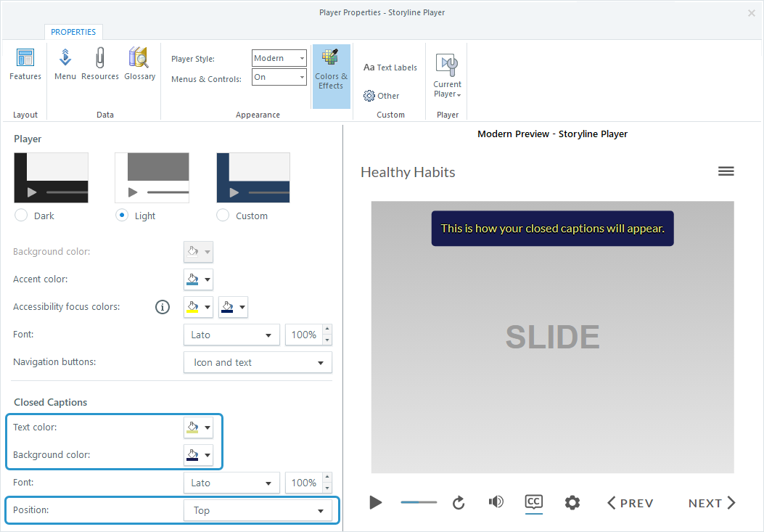764x532 pixels.
Task: Select Colors & Effects in ribbon
Action: point(331,70)
